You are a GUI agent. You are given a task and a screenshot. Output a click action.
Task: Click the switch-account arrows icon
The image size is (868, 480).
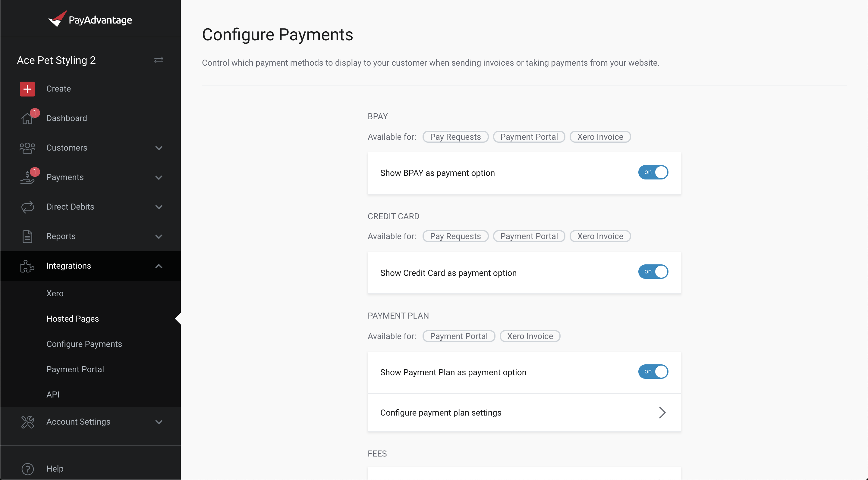(x=159, y=60)
